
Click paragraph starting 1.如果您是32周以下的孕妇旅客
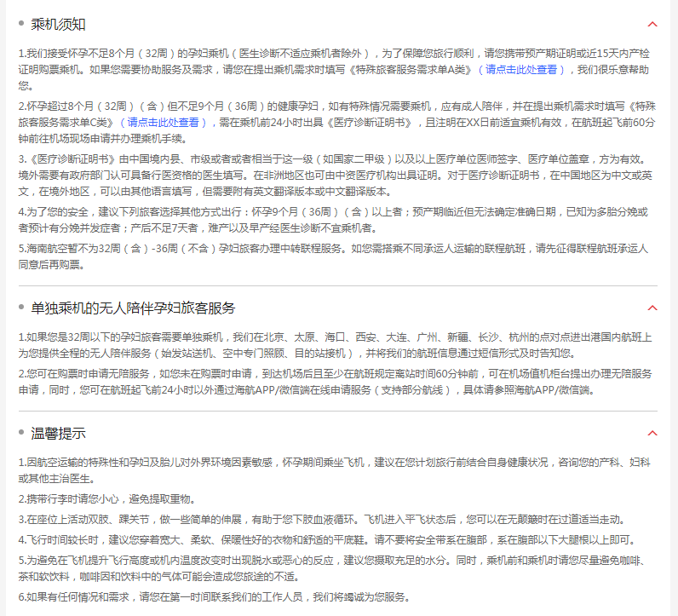click(x=335, y=345)
